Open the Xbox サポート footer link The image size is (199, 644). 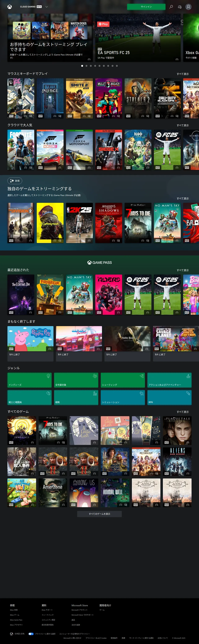pyautogui.click(x=47, y=610)
